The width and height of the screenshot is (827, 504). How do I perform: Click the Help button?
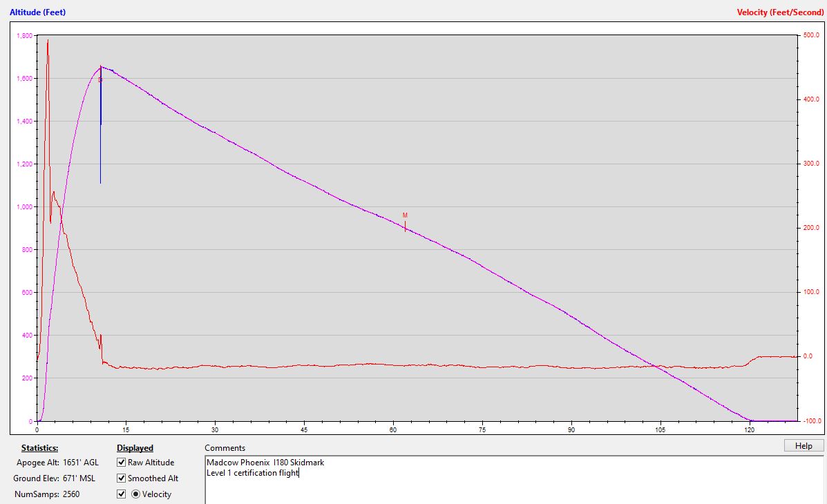pos(804,446)
